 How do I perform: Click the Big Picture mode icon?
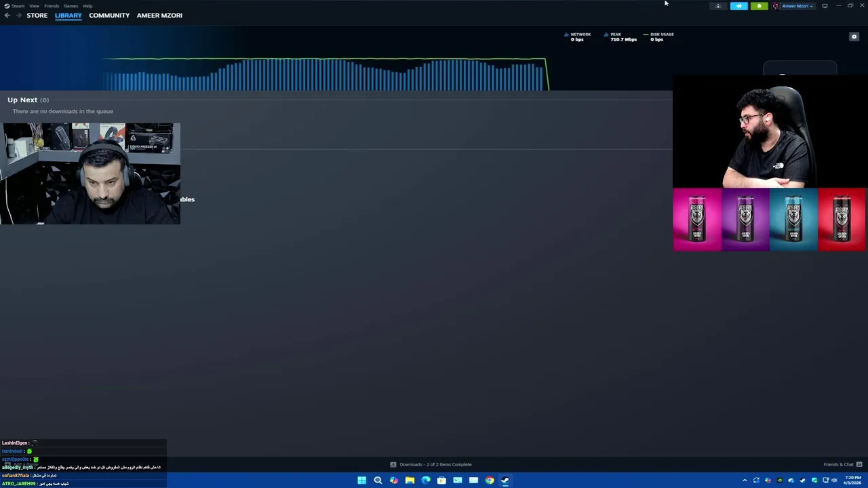825,6
